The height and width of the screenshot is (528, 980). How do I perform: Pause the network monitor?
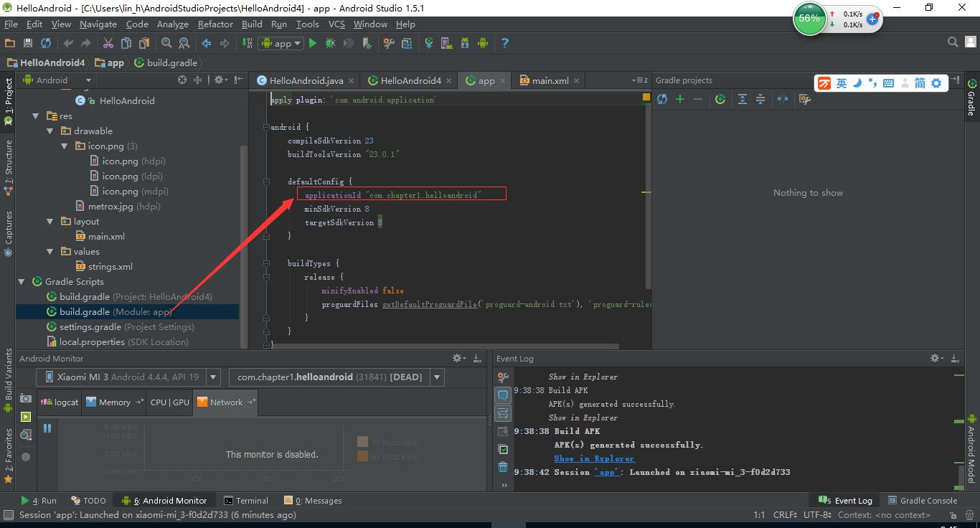(x=47, y=428)
